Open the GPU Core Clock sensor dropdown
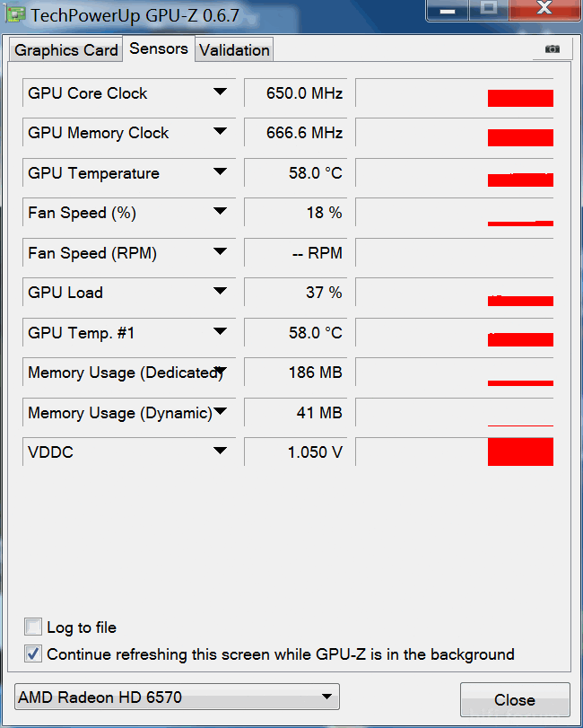583x728 pixels. (x=220, y=92)
